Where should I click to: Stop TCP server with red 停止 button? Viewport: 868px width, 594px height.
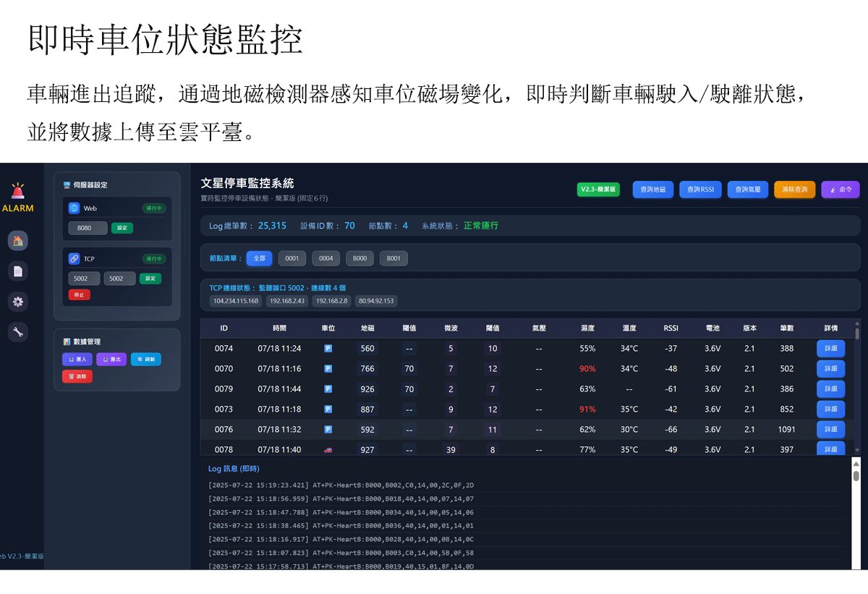(79, 294)
